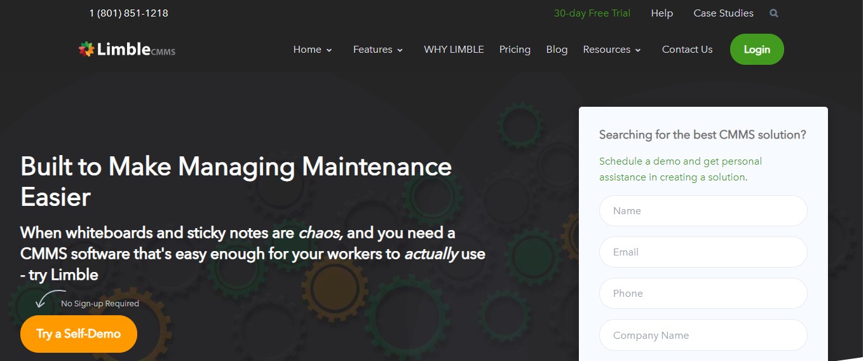
Task: Expand the Features menu chevron
Action: pyautogui.click(x=400, y=50)
